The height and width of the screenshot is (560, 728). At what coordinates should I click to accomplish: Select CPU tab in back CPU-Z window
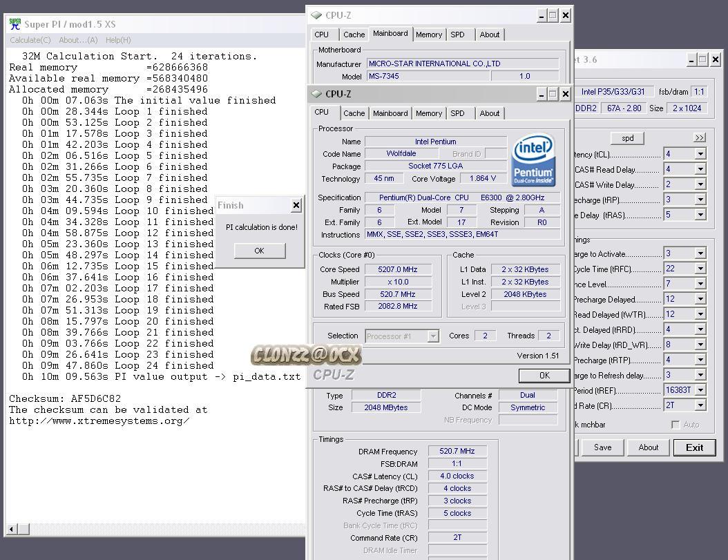(321, 35)
